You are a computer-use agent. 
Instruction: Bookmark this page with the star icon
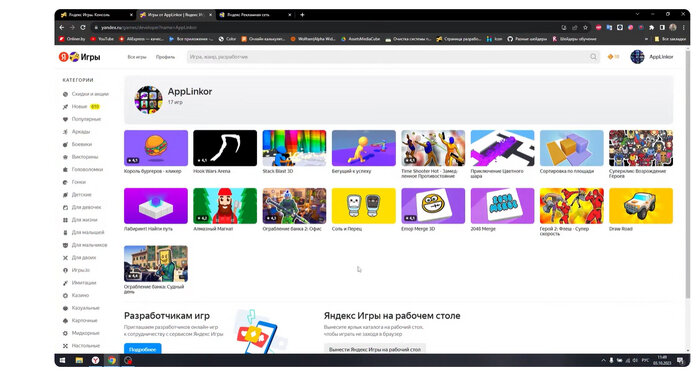[585, 27]
